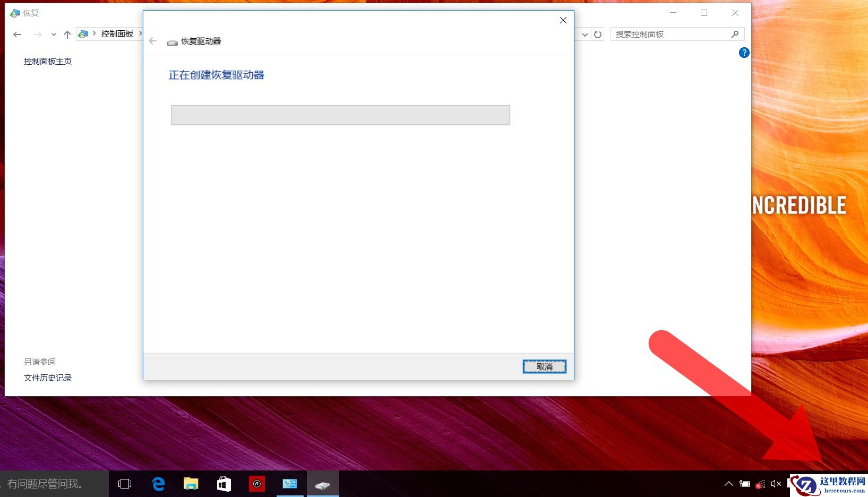Click the recovery drive creation progress bar
The image size is (868, 497).
[x=340, y=115]
